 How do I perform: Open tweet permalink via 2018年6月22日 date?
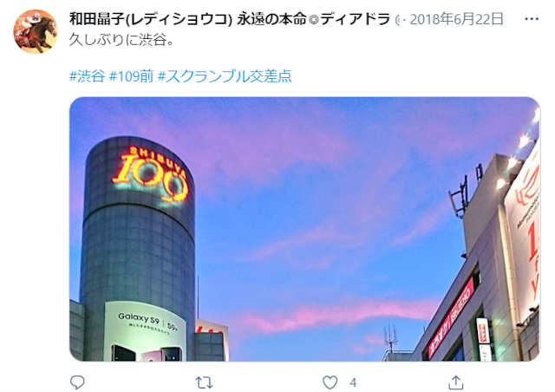click(x=457, y=19)
